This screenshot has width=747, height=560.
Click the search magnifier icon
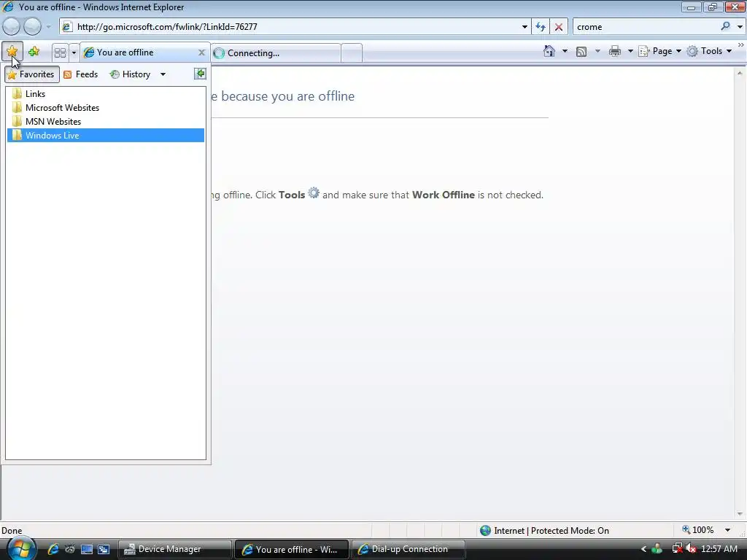[725, 26]
